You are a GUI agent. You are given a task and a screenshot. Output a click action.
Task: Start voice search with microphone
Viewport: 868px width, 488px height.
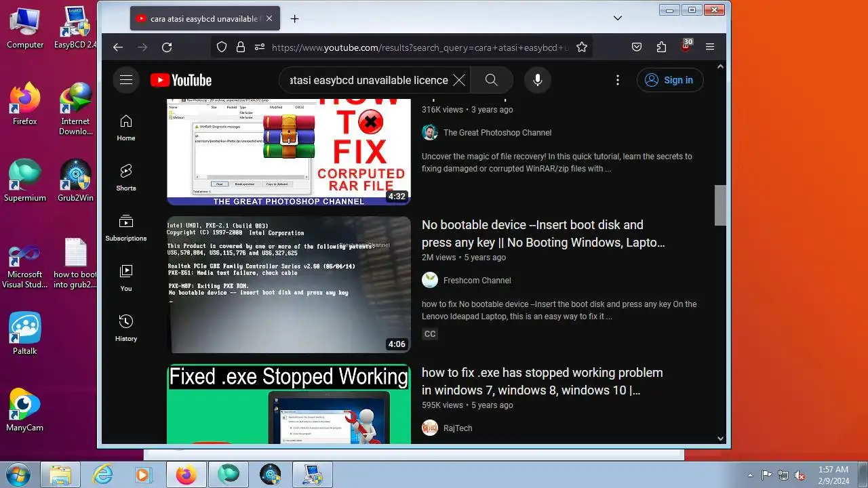click(x=538, y=80)
